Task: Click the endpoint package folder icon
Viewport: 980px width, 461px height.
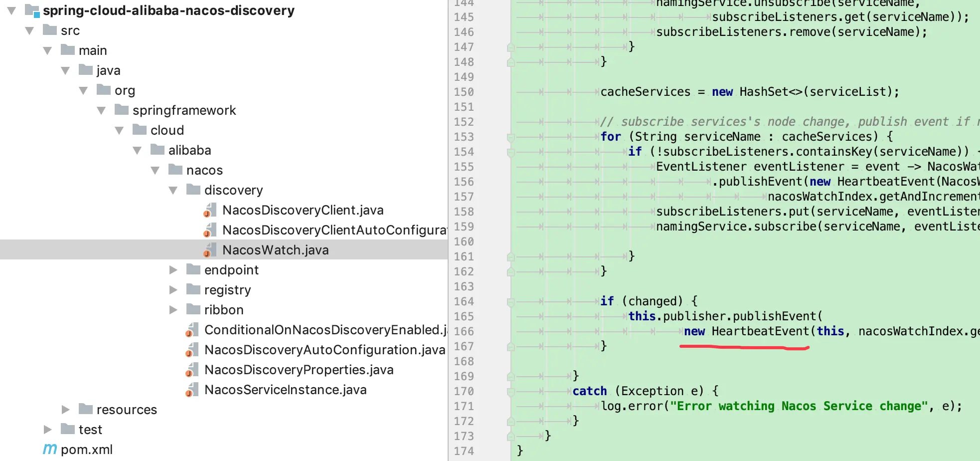Action: [x=193, y=269]
